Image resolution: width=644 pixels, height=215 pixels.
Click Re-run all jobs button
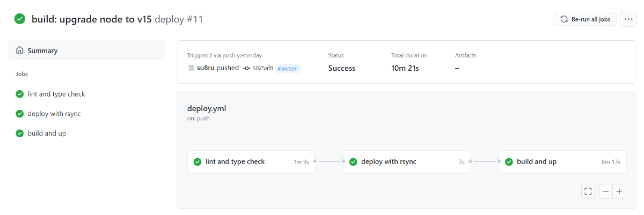(x=585, y=19)
